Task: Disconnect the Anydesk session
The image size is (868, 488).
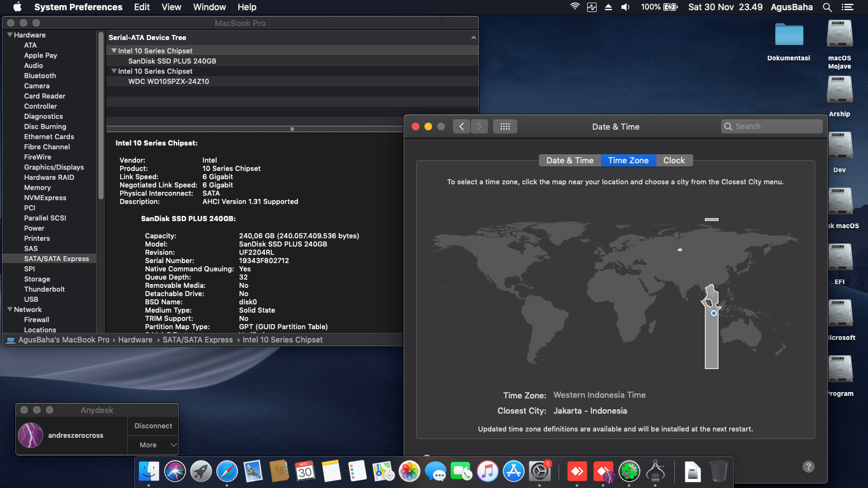Action: coord(153,426)
